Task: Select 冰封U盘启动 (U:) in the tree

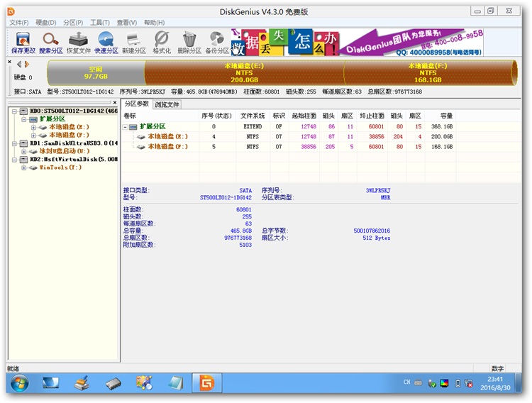Action: pos(65,151)
